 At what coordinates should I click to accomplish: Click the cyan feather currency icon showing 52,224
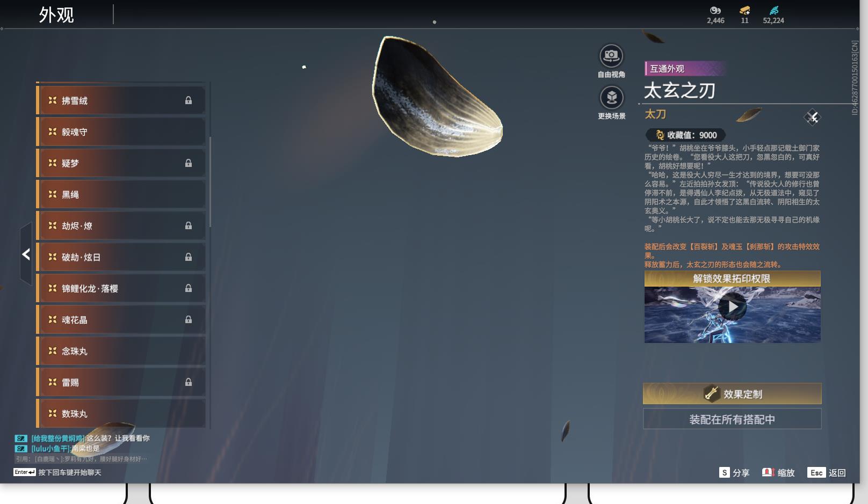tap(773, 10)
